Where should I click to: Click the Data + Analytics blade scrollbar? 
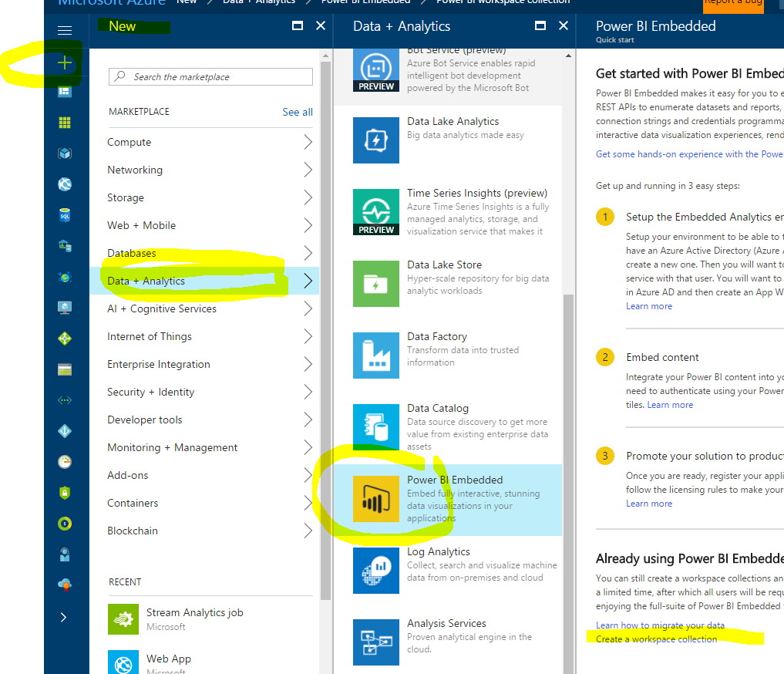(568, 484)
